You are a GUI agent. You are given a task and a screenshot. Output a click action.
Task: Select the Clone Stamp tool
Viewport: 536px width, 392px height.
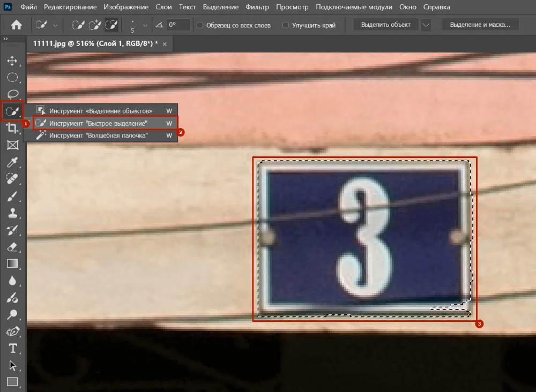point(12,213)
